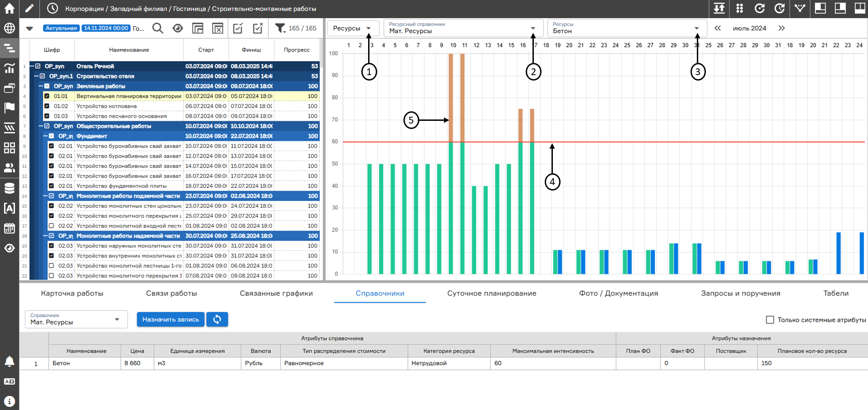Collapse the Общестроительные работы tree node
The image size is (868, 410).
pos(41,126)
